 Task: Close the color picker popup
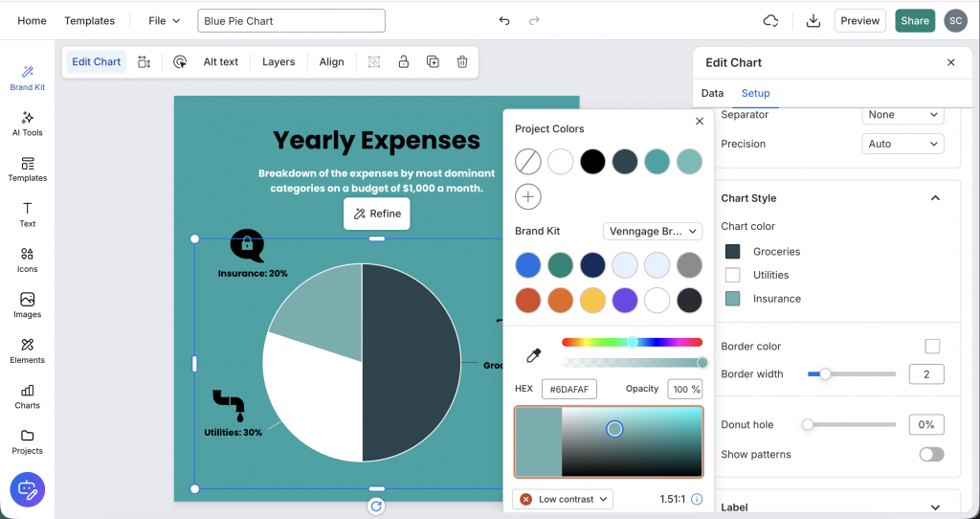700,122
